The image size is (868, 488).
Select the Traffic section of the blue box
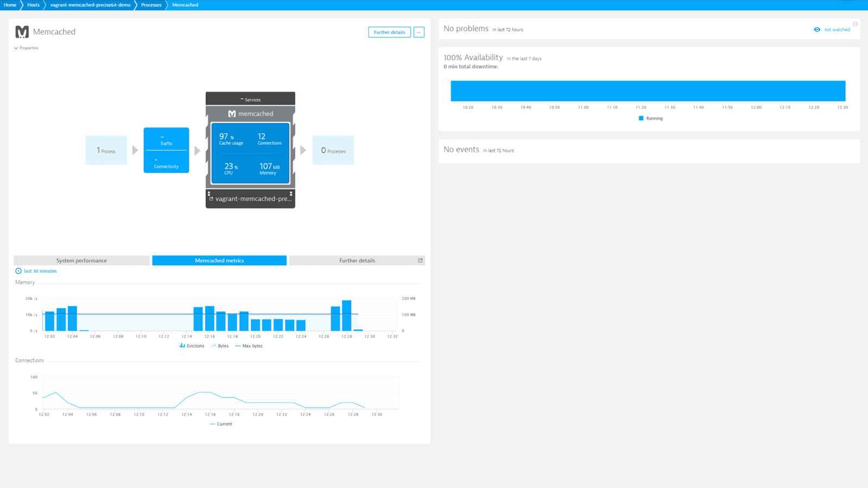166,139
